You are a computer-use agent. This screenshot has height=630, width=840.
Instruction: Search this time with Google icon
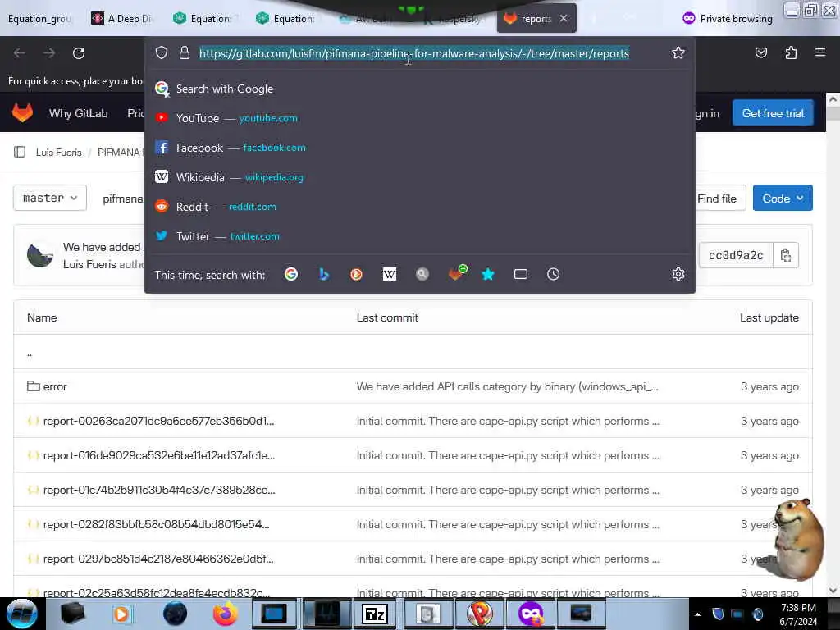[291, 274]
